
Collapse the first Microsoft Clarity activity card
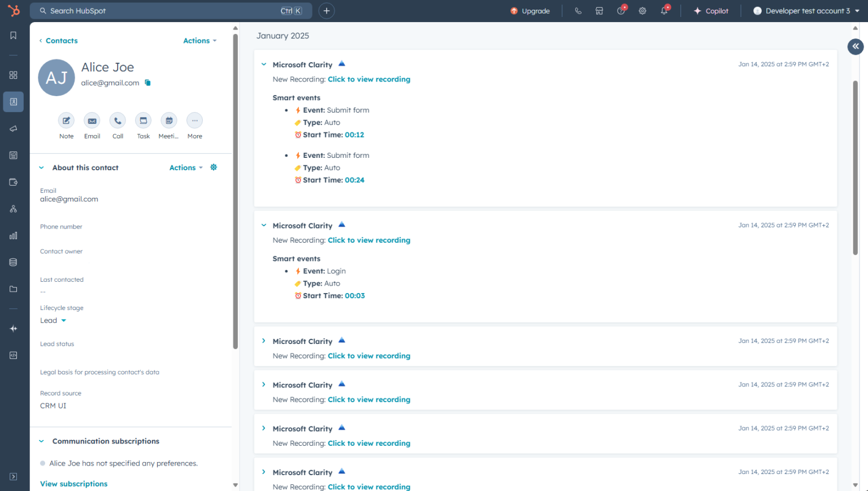click(263, 64)
